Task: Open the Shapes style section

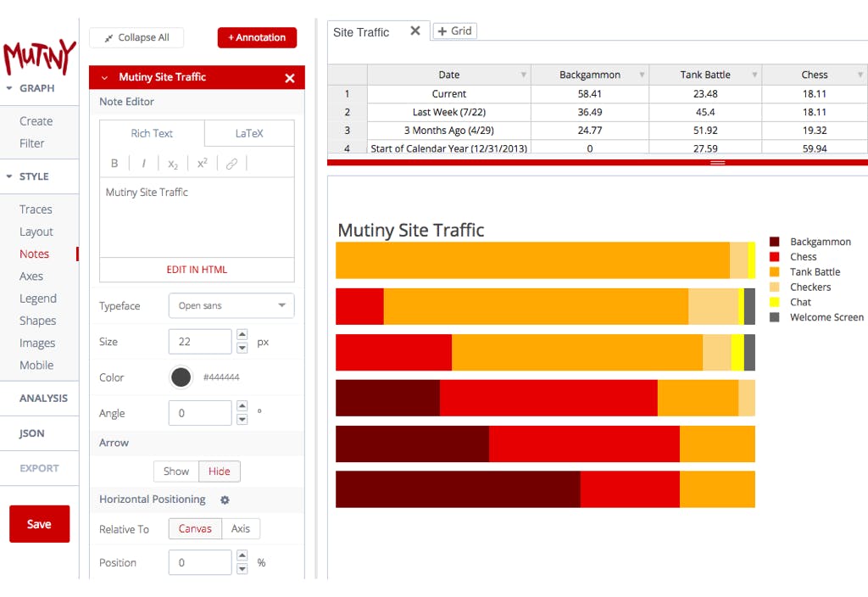Action: point(37,321)
